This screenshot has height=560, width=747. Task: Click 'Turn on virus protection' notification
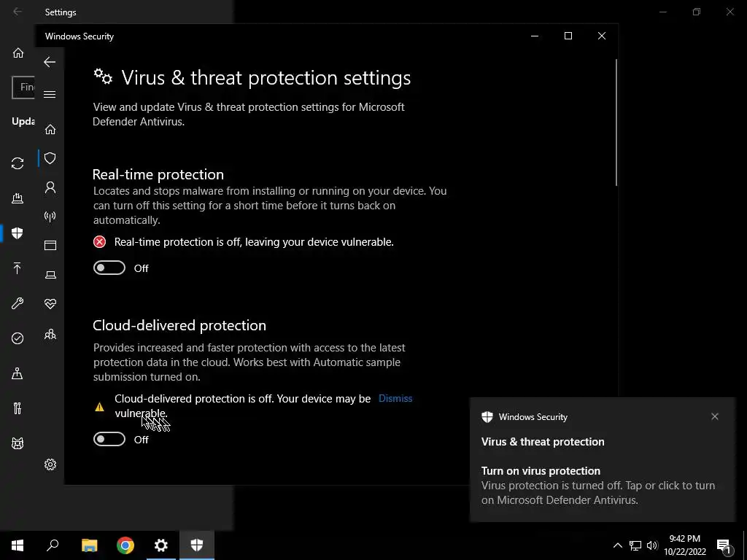pyautogui.click(x=541, y=471)
